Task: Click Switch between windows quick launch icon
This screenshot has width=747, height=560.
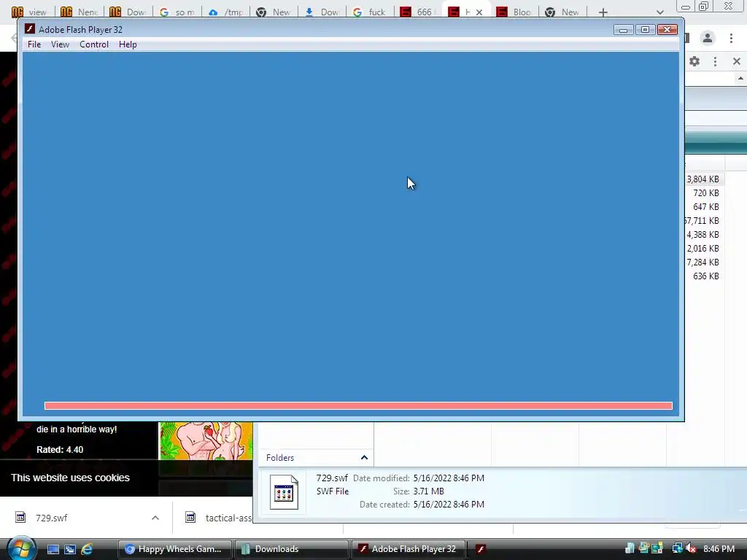Action: point(69,549)
